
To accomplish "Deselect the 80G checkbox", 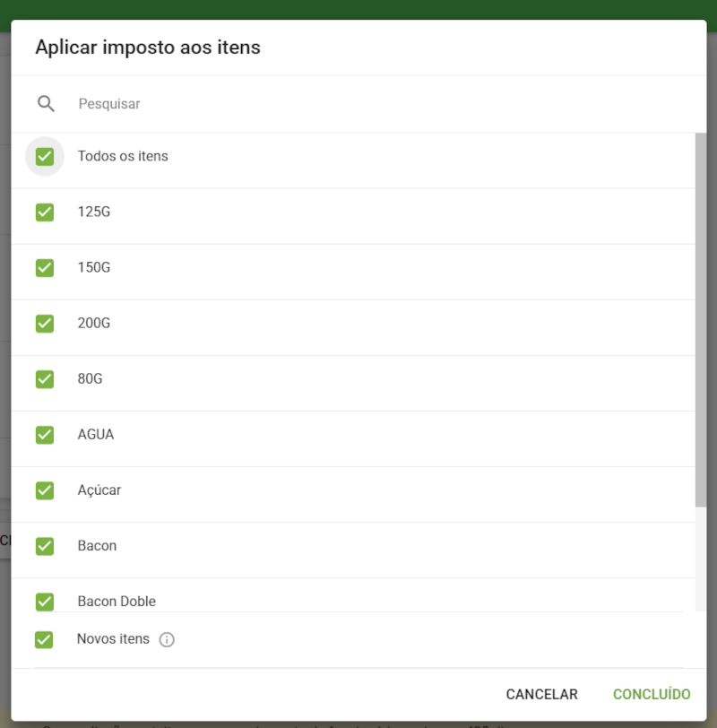I will (x=45, y=379).
